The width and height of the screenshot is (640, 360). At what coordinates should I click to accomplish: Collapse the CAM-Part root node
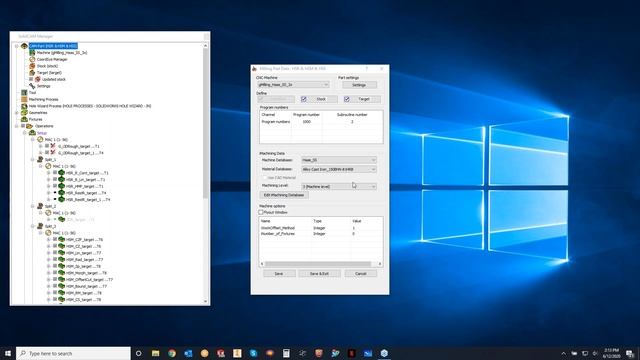pyautogui.click(x=17, y=46)
